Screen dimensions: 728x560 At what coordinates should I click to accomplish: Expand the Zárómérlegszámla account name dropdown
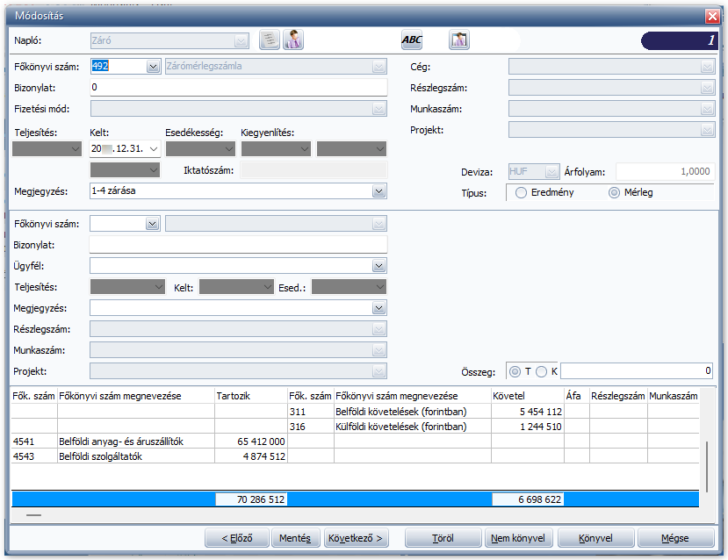click(x=378, y=67)
